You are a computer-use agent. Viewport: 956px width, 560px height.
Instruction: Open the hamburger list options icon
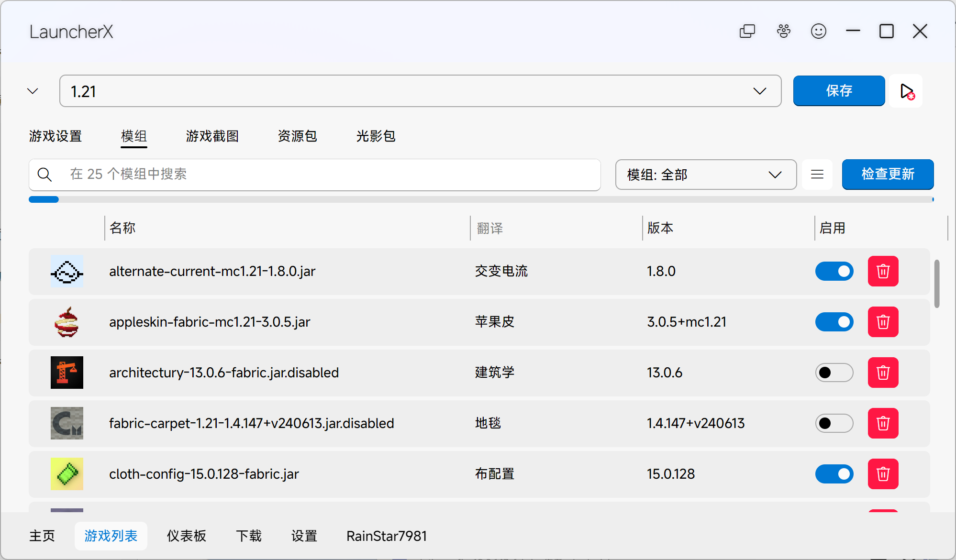(817, 175)
